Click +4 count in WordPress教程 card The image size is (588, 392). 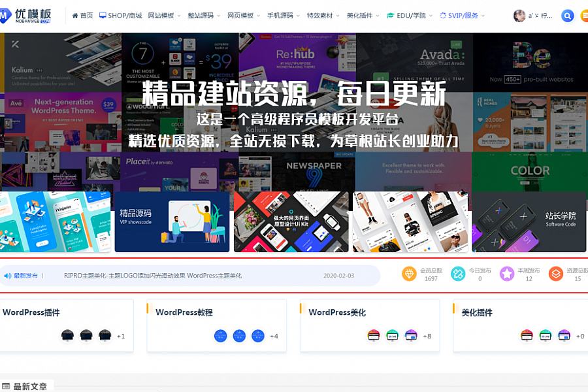pyautogui.click(x=274, y=336)
